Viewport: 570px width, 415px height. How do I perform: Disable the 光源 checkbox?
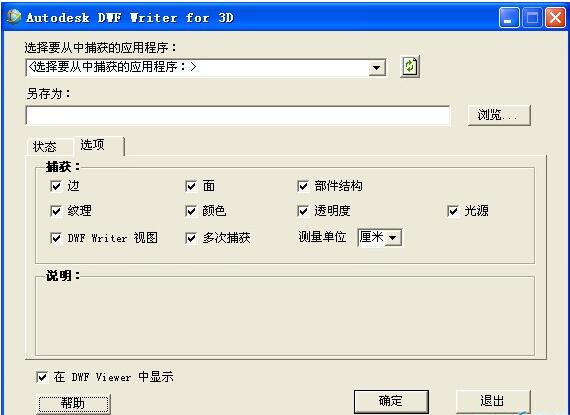pyautogui.click(x=453, y=211)
